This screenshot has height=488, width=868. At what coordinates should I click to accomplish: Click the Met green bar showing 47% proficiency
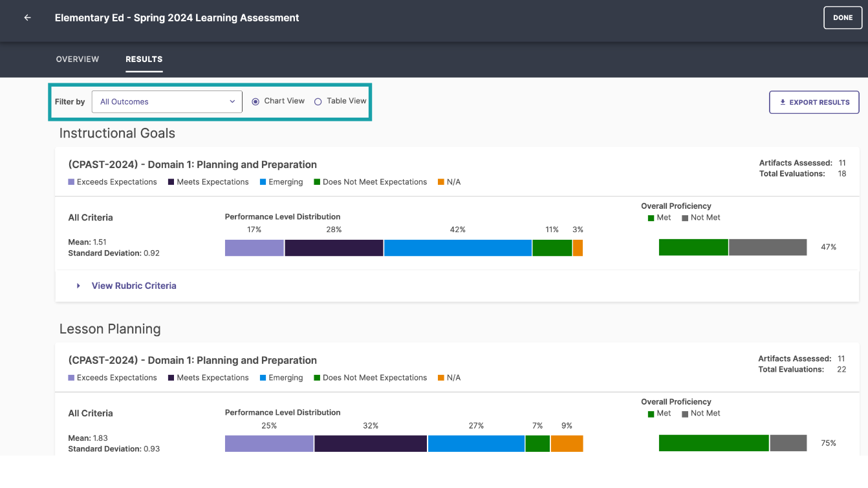pyautogui.click(x=693, y=248)
